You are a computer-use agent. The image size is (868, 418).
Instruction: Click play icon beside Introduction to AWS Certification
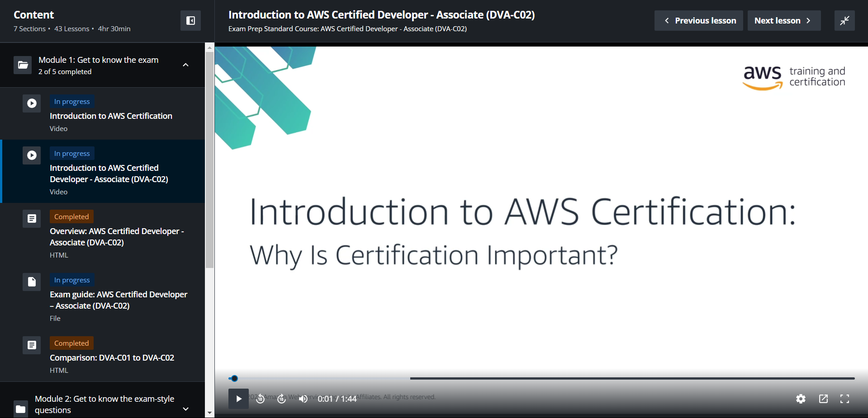(x=32, y=103)
